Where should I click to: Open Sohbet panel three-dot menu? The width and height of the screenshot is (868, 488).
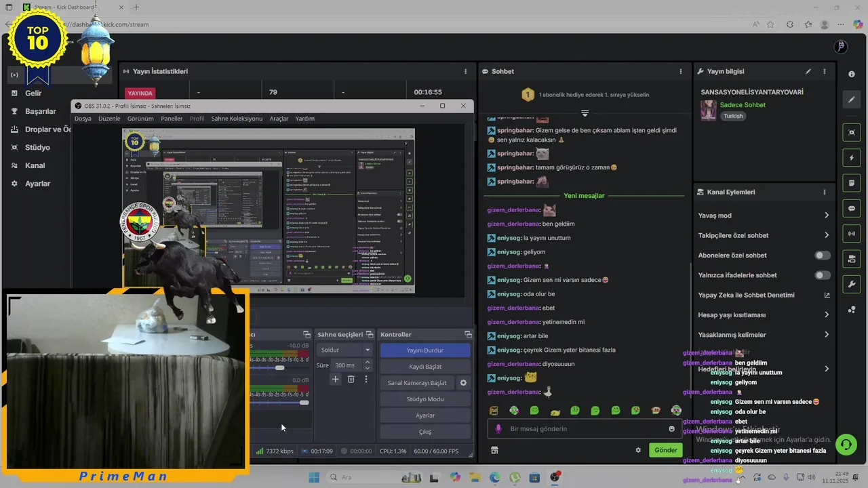[x=681, y=71]
